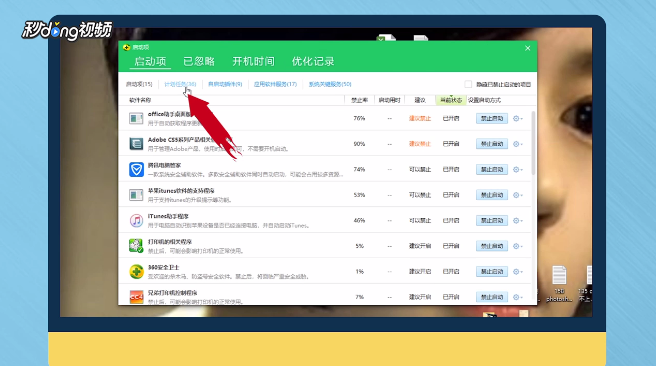Click 禁止启动 for the office助手 row
656x366 pixels.
pos(492,118)
